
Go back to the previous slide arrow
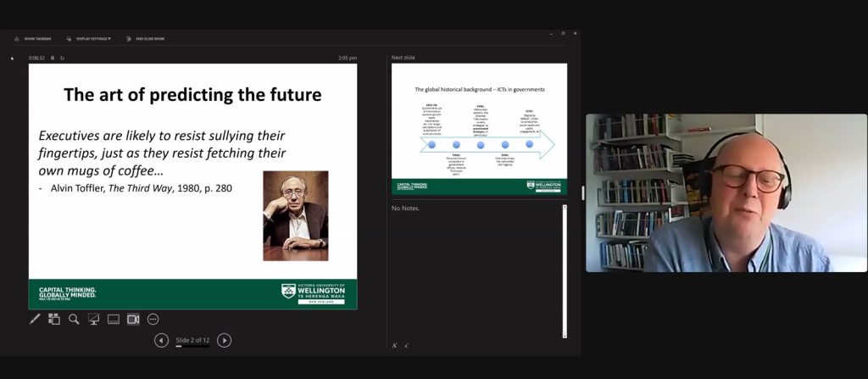[161, 340]
